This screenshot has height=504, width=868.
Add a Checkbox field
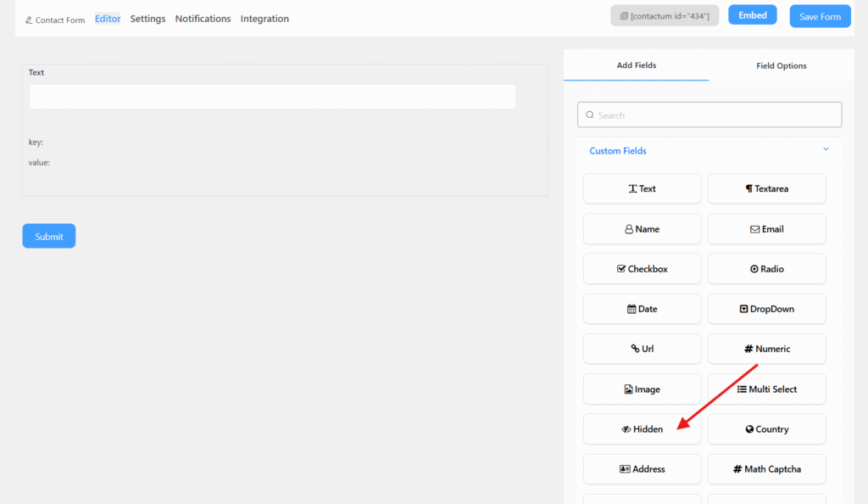642,269
